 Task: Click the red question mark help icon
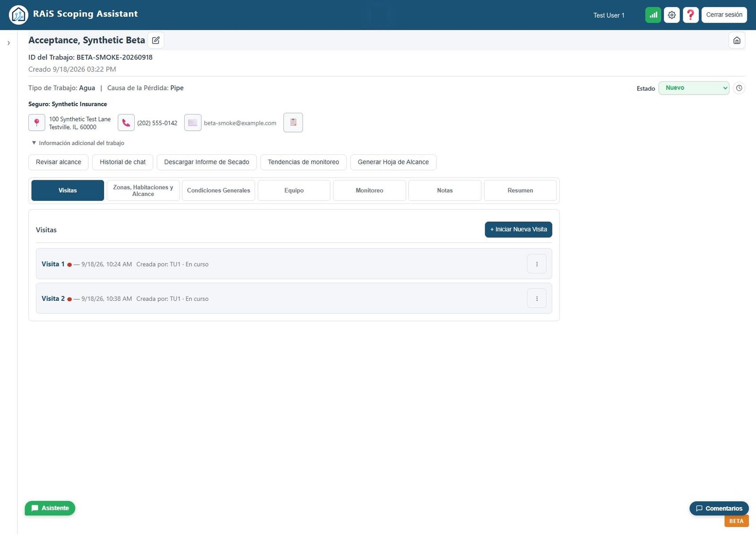pos(691,15)
